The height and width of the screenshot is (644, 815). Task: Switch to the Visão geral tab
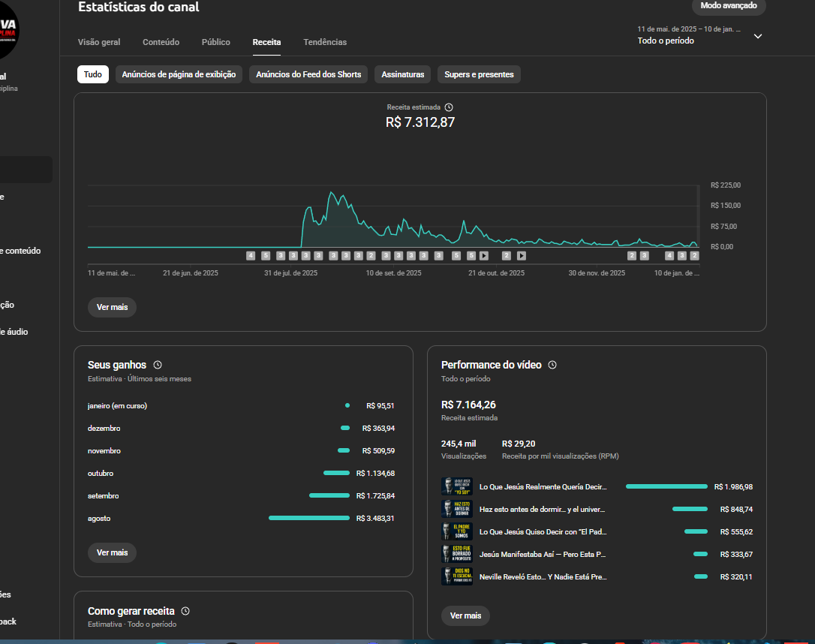pos(99,42)
